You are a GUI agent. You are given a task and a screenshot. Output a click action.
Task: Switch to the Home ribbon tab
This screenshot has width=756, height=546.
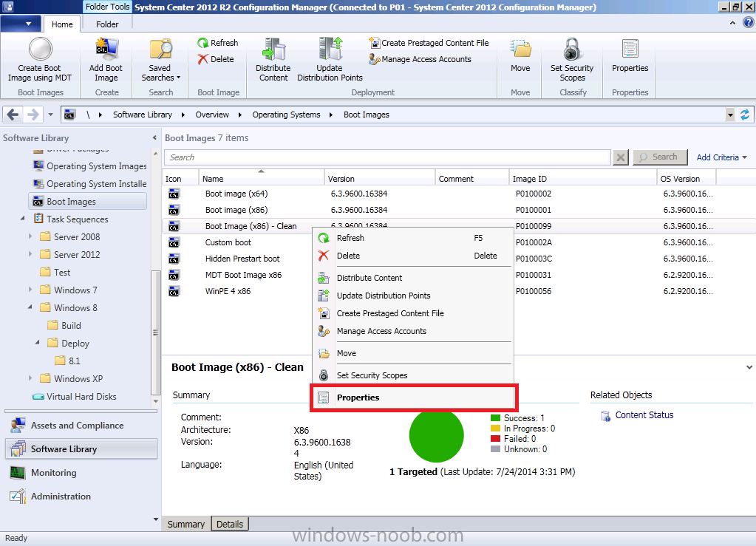pyautogui.click(x=62, y=24)
